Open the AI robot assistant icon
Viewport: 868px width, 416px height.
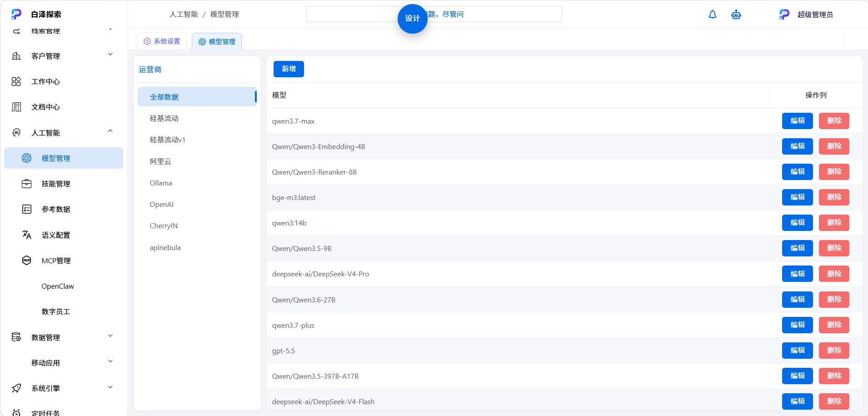click(736, 15)
